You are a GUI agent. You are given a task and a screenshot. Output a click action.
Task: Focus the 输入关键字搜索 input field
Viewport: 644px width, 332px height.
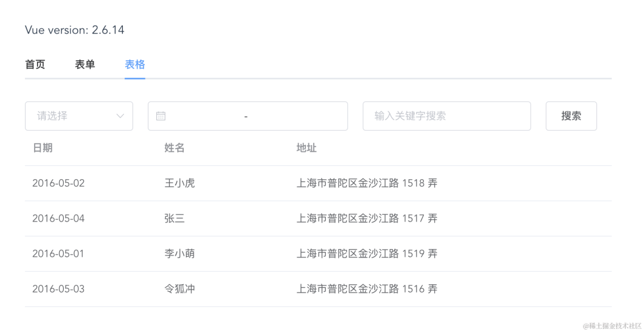tap(446, 116)
